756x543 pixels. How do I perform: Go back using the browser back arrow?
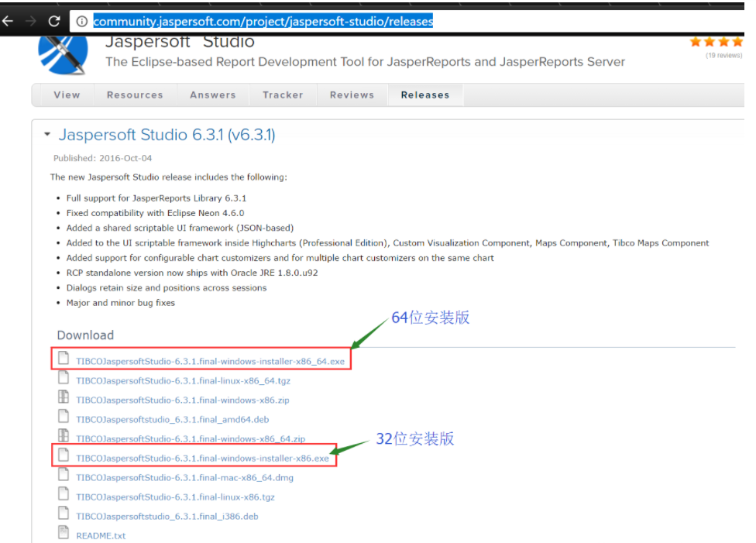7,21
